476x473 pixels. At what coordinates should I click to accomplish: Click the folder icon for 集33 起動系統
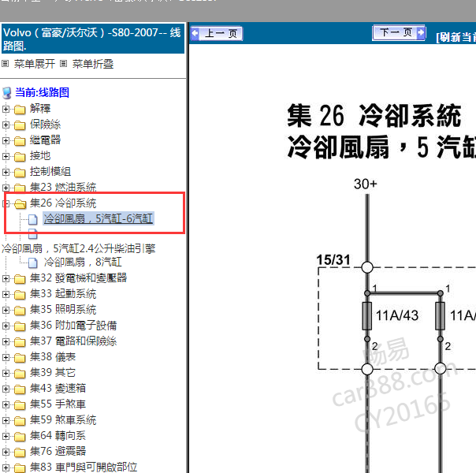20,295
